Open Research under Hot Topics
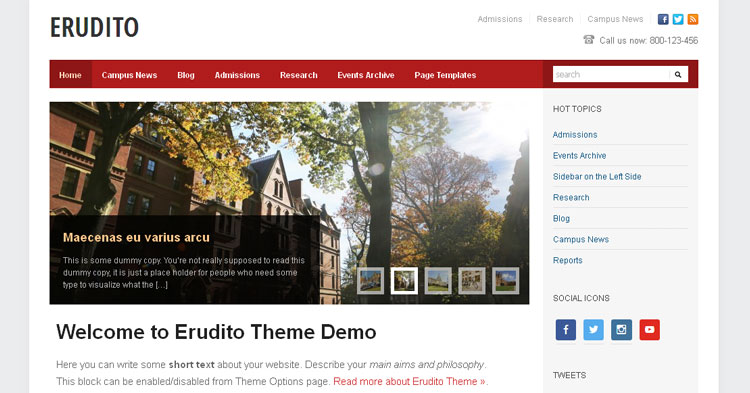This screenshot has height=393, width=750. coord(571,197)
